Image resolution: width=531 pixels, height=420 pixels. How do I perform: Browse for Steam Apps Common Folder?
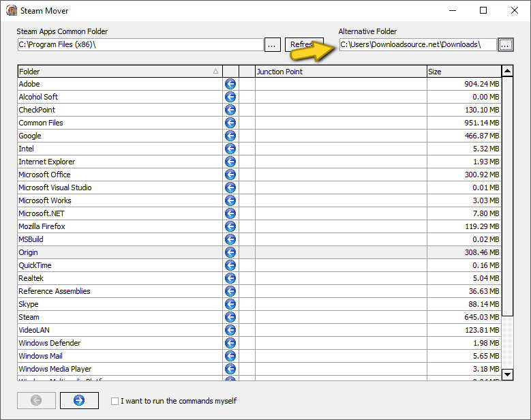(272, 44)
